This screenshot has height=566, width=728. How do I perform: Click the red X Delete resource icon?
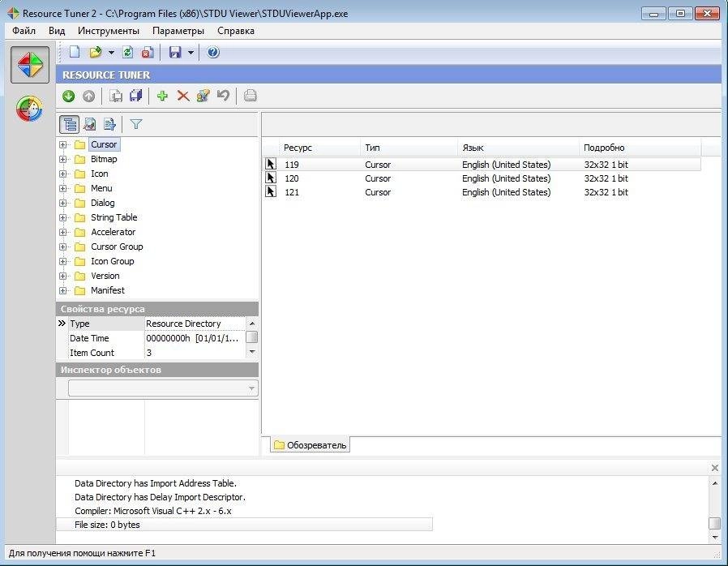183,96
